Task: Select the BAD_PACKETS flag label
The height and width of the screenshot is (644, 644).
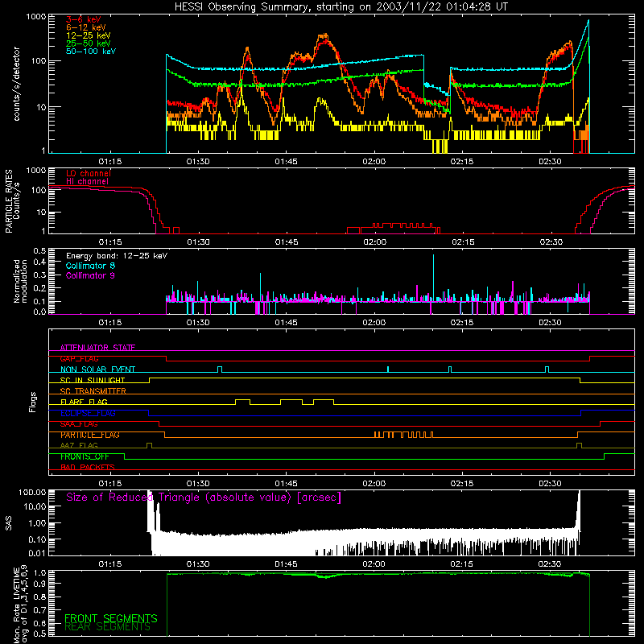Action: click(x=88, y=468)
